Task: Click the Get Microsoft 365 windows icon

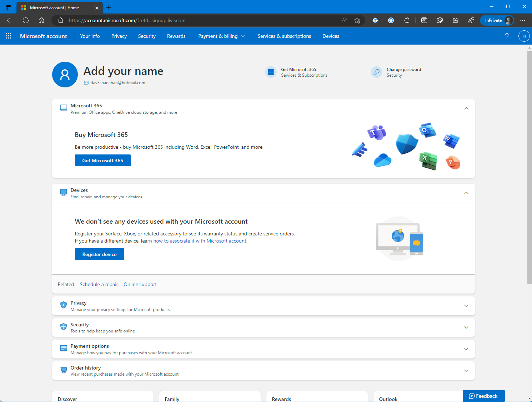Action: pos(271,72)
